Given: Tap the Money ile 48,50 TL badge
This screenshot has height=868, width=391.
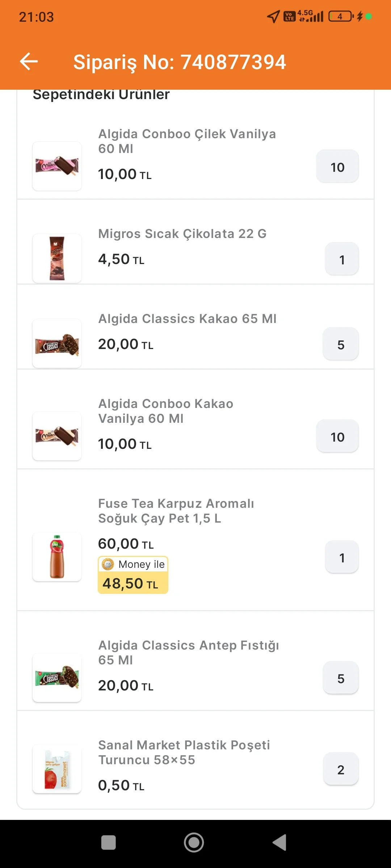Looking at the screenshot, I should 133,575.
